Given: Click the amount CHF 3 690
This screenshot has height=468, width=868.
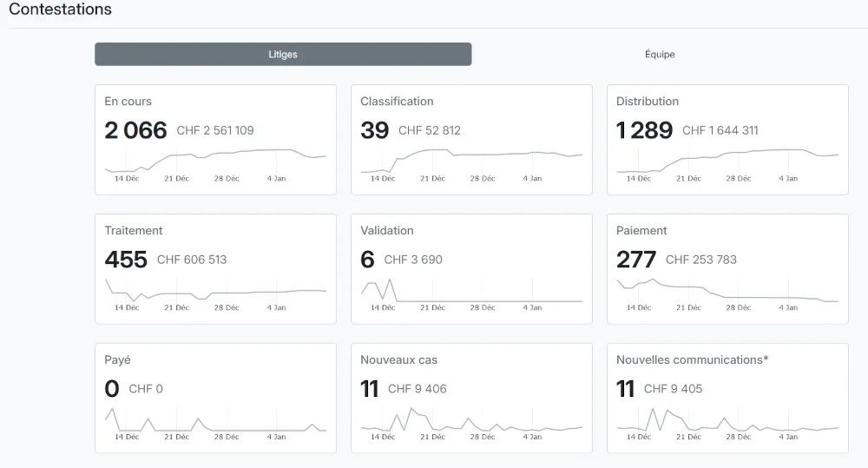Looking at the screenshot, I should 413,260.
